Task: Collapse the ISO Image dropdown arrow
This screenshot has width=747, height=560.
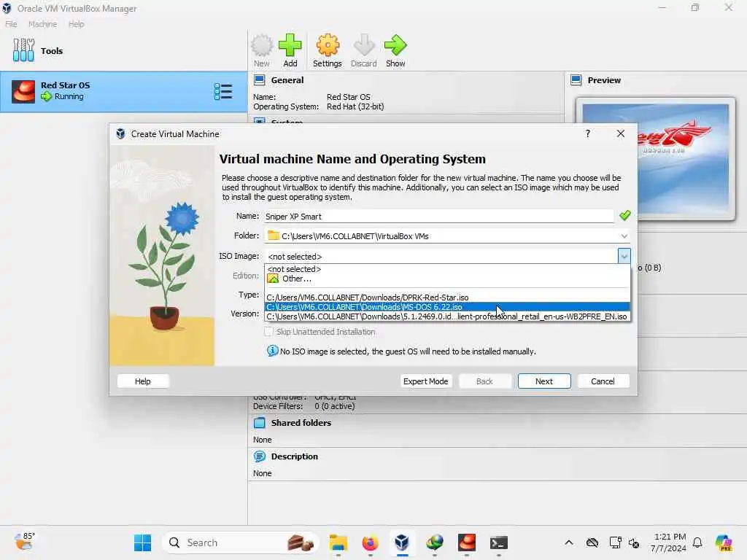Action: tap(624, 256)
